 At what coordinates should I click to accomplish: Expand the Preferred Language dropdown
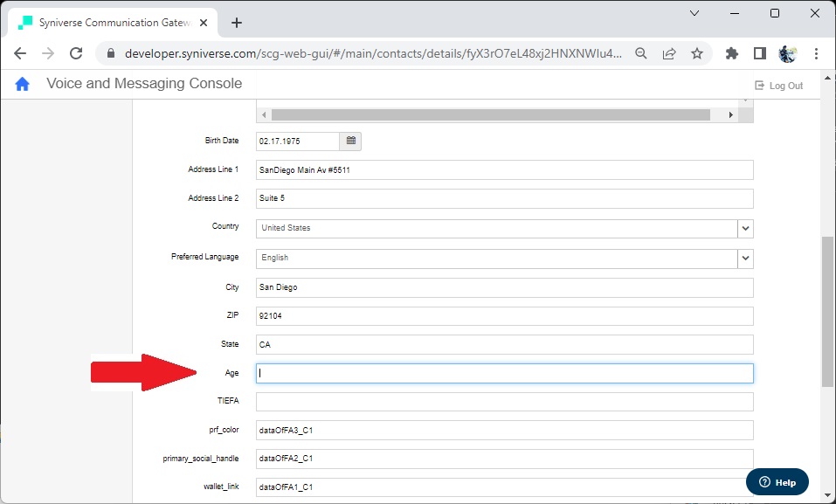(x=745, y=259)
